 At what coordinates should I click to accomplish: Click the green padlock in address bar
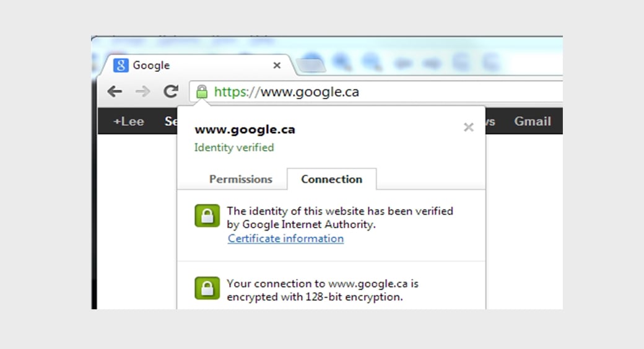[201, 92]
